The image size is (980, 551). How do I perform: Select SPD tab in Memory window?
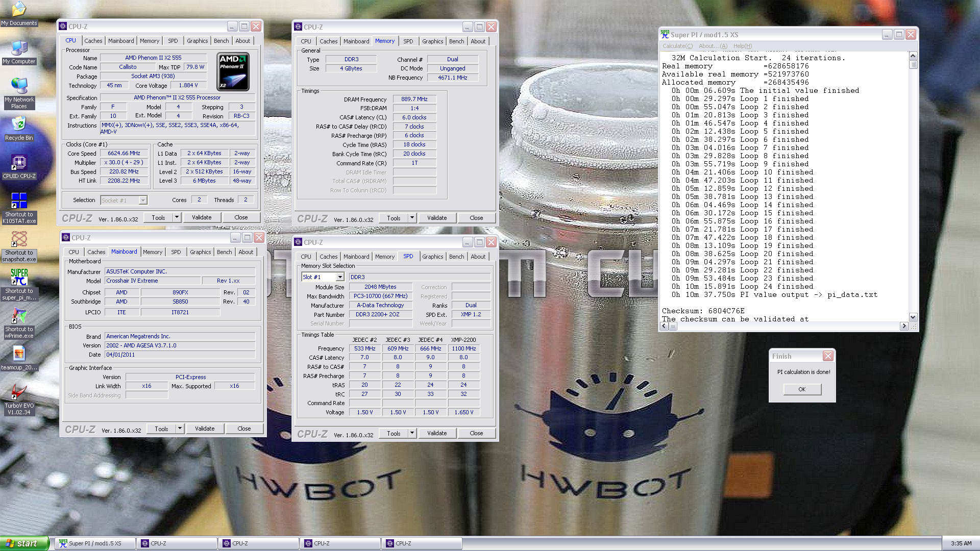click(x=408, y=41)
